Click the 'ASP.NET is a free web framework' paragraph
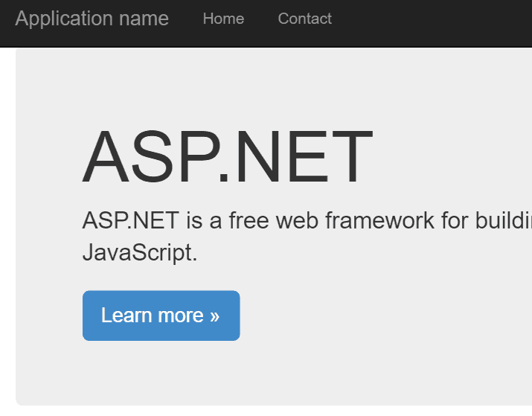532x416 pixels. click(x=307, y=236)
